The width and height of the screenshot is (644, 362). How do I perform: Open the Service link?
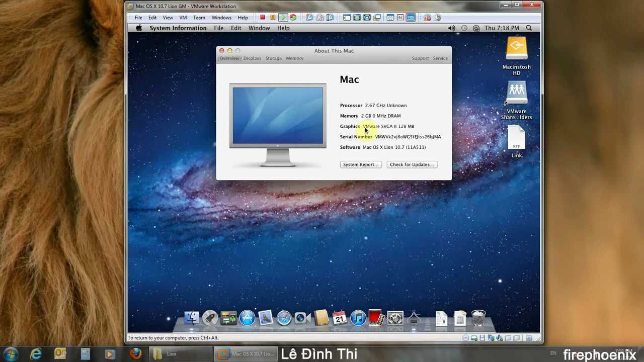pyautogui.click(x=440, y=58)
